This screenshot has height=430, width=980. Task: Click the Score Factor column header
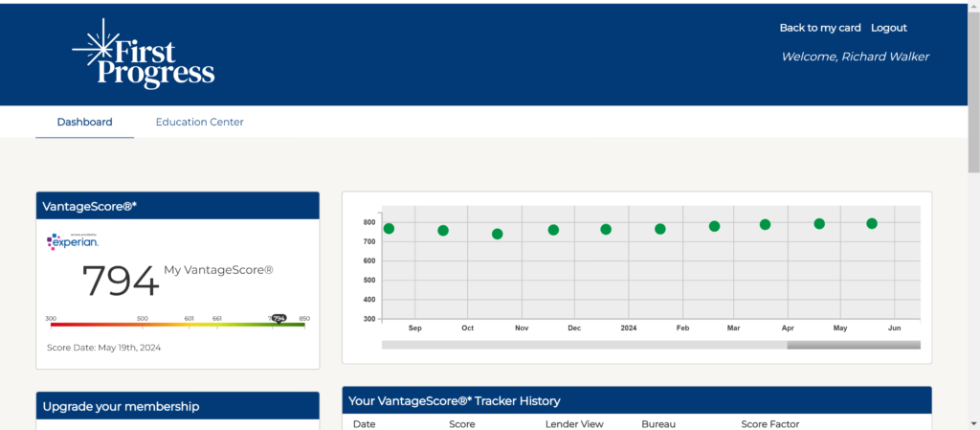point(769,423)
